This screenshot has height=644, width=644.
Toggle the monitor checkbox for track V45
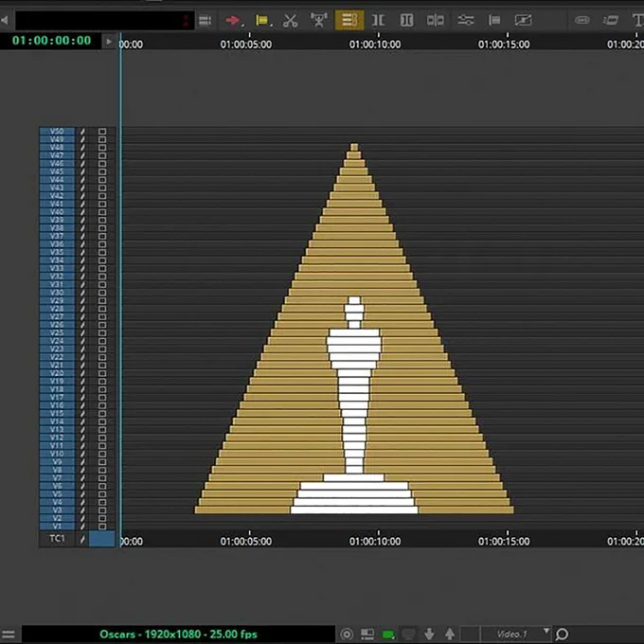click(x=102, y=171)
